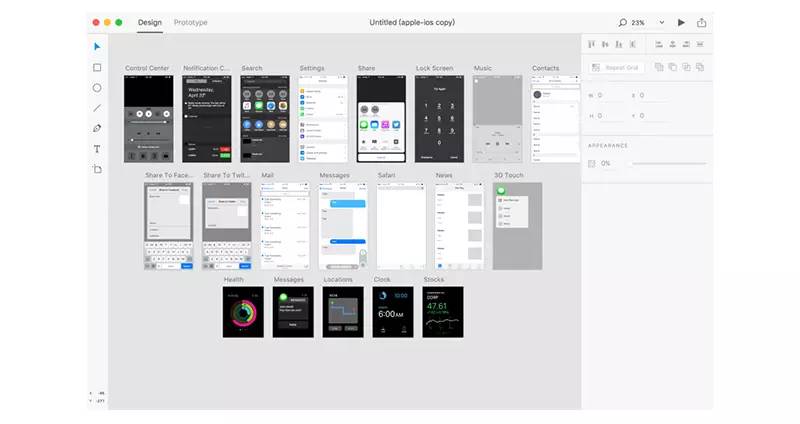Viewport: 800px width, 424px height.
Task: Pick the Line tool
Action: 97,108
